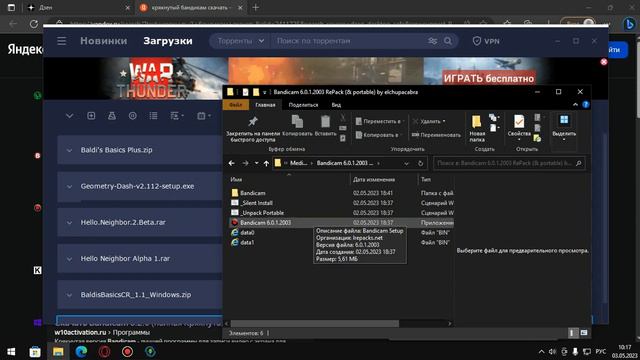
Task: Expand the Baldi's Basics Plus.zip entry
Action: pyautogui.click(x=69, y=150)
